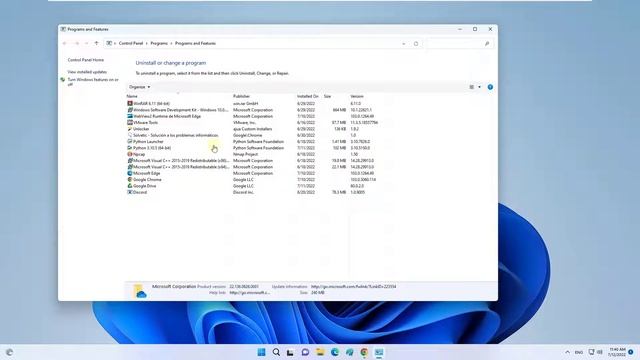The image size is (640, 360).
Task: Click the Control Panel breadcrumb
Action: (131, 43)
